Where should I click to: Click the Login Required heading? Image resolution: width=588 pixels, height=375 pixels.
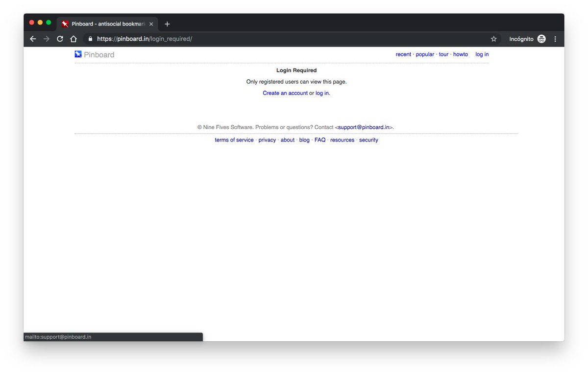296,70
